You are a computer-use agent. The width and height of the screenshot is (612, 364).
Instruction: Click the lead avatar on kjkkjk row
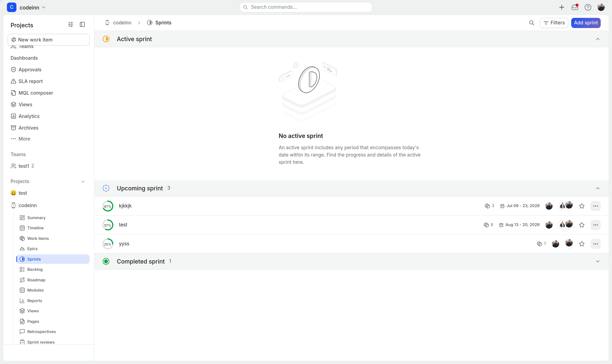coord(549,206)
